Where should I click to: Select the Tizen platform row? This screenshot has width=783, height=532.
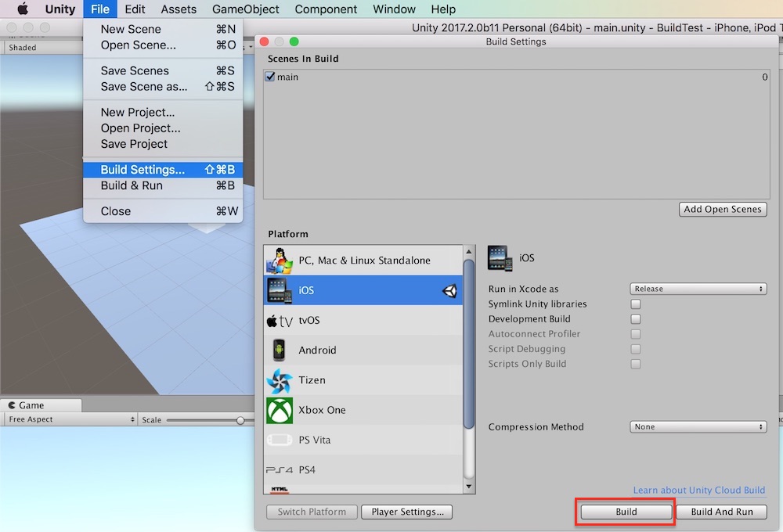click(363, 380)
